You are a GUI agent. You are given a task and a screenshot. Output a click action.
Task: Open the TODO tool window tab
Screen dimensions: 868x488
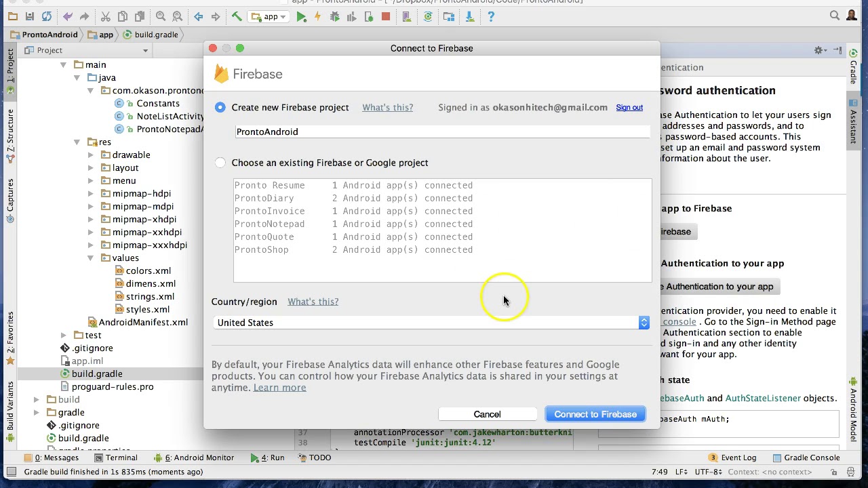[314, 457]
